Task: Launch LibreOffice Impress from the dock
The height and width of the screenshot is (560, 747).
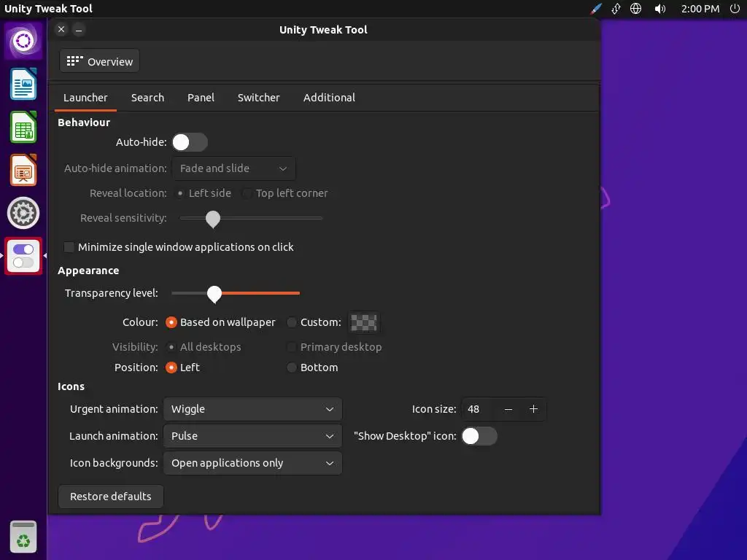Action: [x=23, y=170]
